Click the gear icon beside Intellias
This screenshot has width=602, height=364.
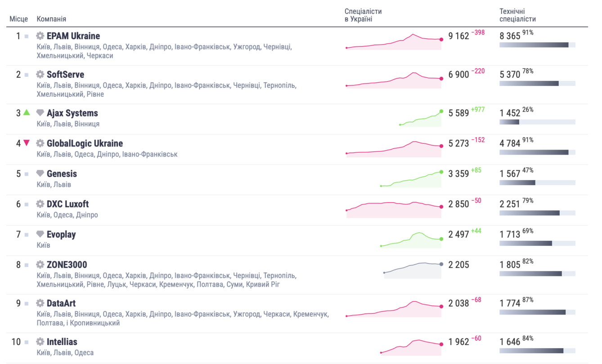pos(40,342)
